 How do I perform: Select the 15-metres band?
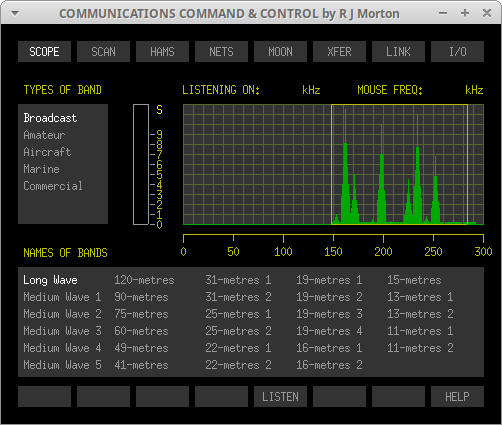click(x=414, y=280)
